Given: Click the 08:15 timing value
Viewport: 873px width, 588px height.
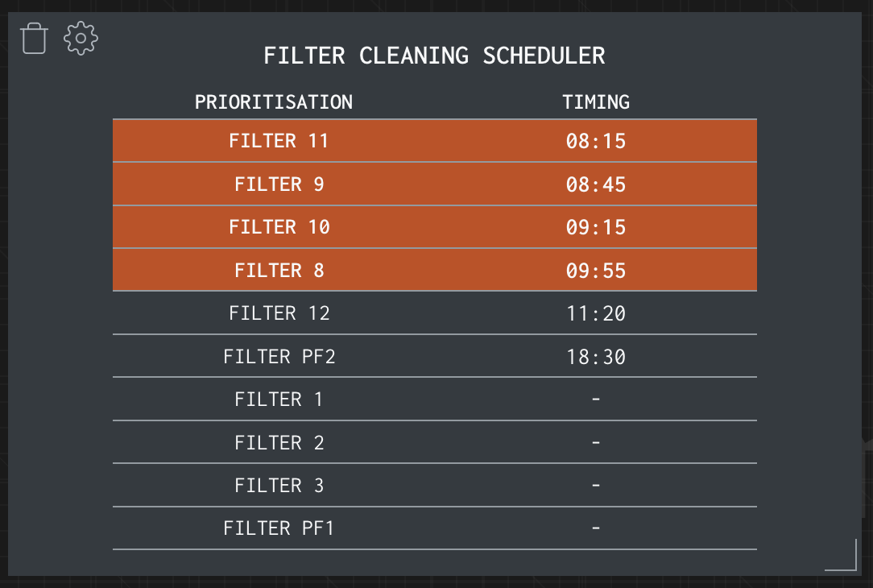Looking at the screenshot, I should pyautogui.click(x=596, y=141).
